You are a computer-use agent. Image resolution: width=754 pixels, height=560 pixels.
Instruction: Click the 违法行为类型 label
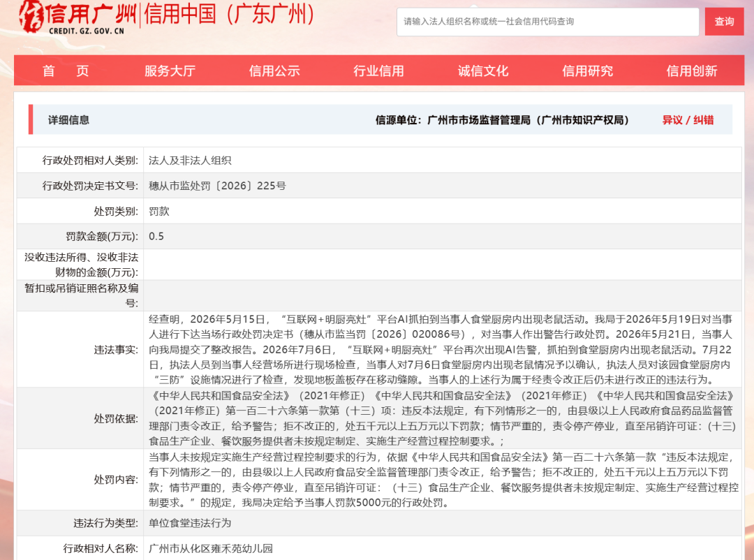(x=106, y=523)
